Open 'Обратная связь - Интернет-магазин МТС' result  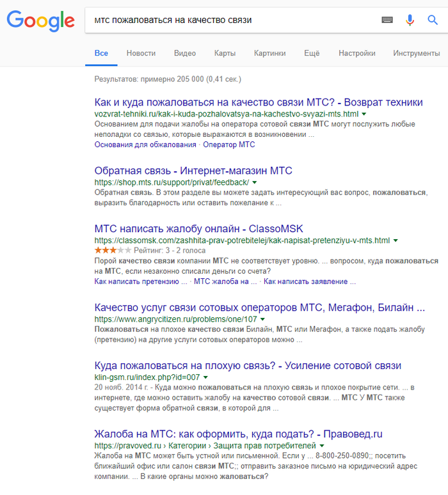point(193,171)
